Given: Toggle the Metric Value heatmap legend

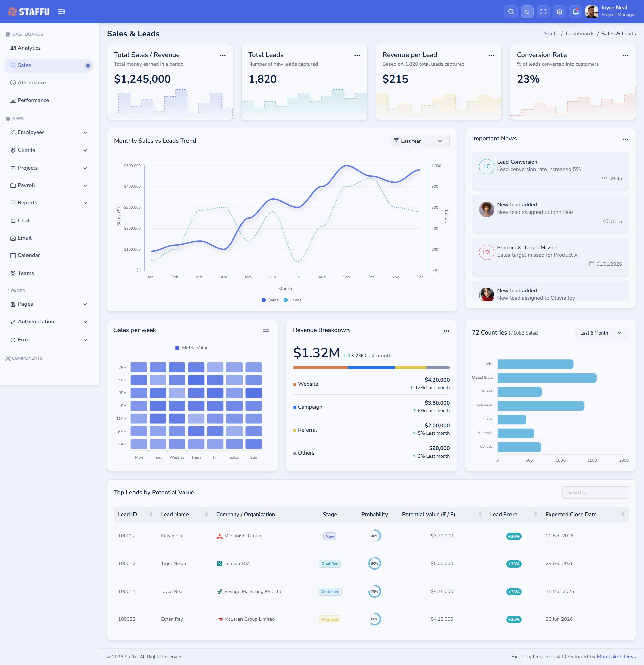Looking at the screenshot, I should 192,348.
